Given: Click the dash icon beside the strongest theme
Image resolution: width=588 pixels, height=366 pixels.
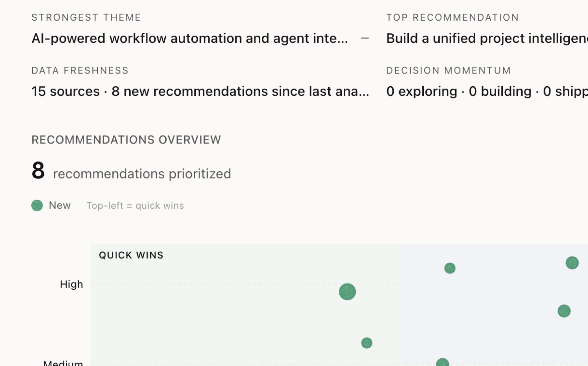Looking at the screenshot, I should [x=365, y=38].
